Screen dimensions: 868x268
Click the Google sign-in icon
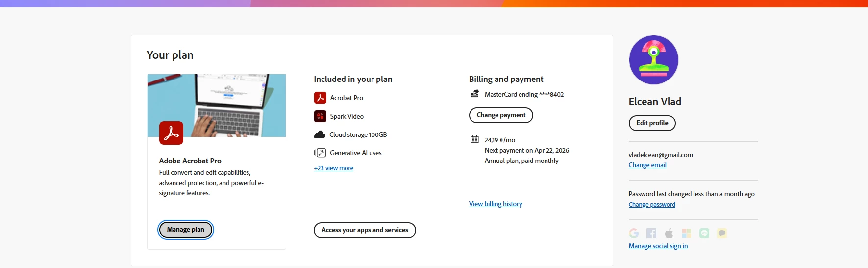tap(634, 233)
